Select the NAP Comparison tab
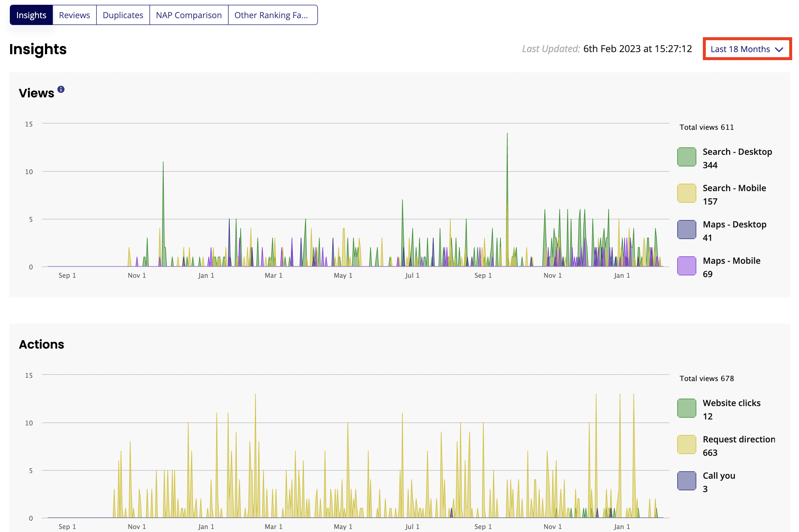The width and height of the screenshot is (799, 532). tap(189, 15)
